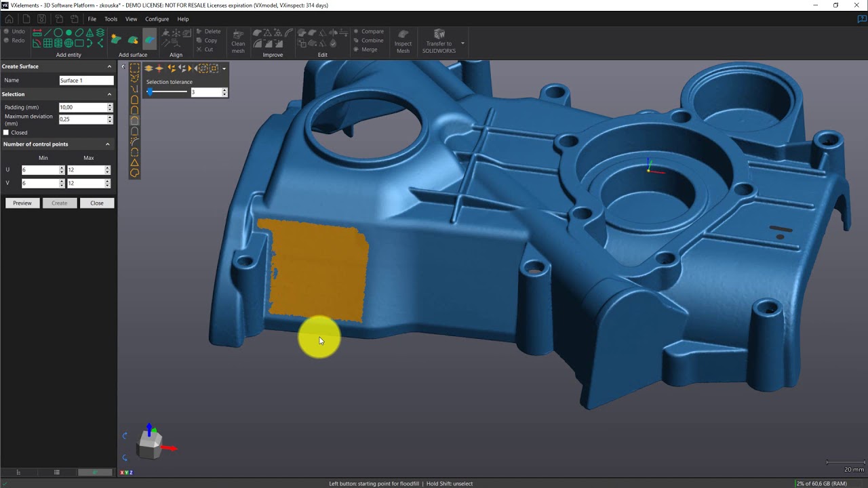The width and height of the screenshot is (868, 488).
Task: Collapse the Create Surface panel
Action: point(109,66)
